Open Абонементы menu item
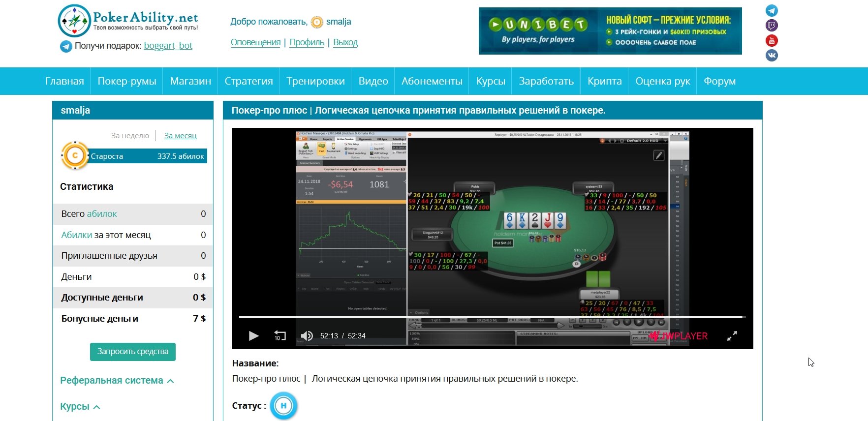 point(432,81)
